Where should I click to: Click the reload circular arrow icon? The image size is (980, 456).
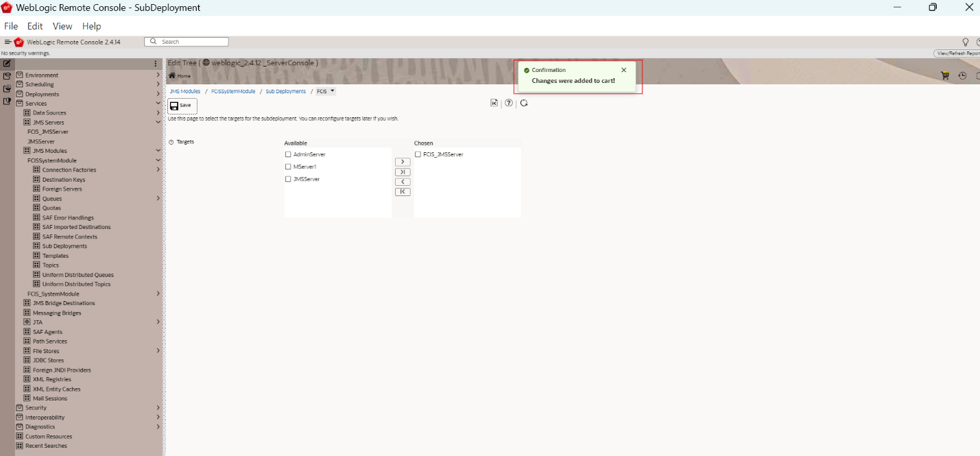(x=524, y=103)
